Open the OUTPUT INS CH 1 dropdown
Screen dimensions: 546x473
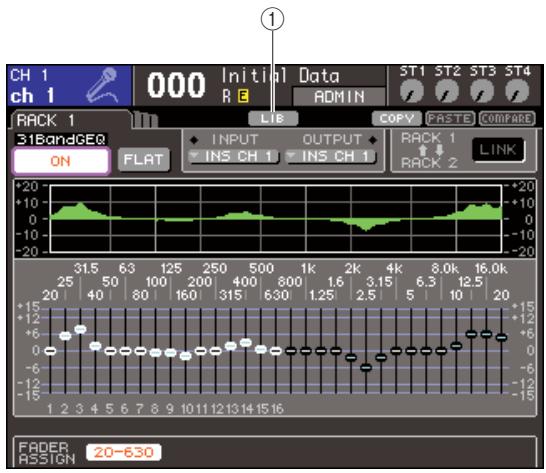(x=331, y=156)
